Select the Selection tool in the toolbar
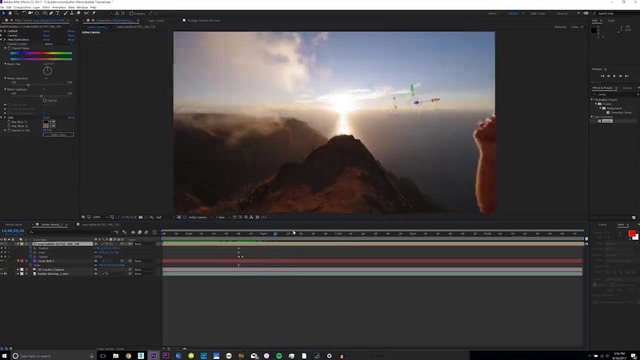The width and height of the screenshot is (640, 360). pos(4,13)
